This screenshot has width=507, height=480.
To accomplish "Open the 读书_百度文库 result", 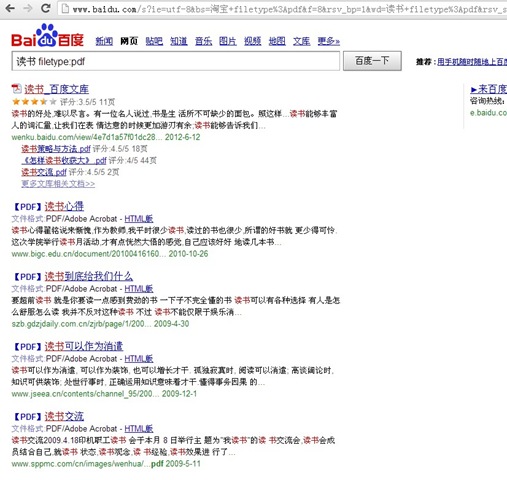I will click(x=56, y=89).
